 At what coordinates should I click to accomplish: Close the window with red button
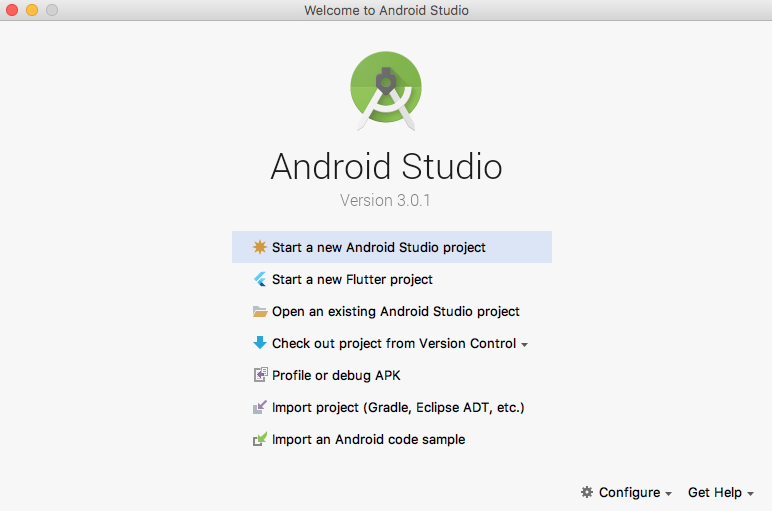click(x=12, y=10)
